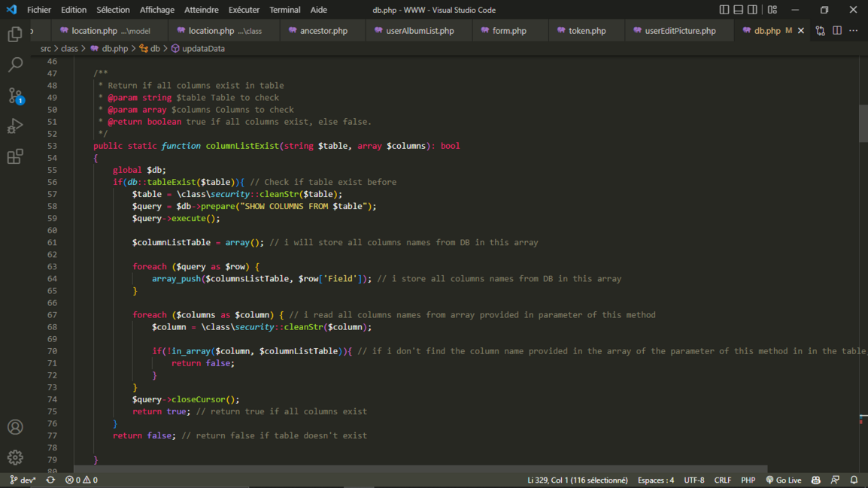Open the PHP language mode selector

point(748,480)
